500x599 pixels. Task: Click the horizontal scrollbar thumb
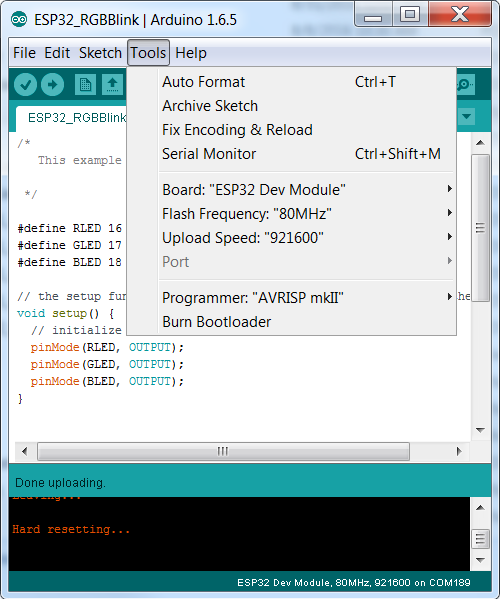click(223, 452)
